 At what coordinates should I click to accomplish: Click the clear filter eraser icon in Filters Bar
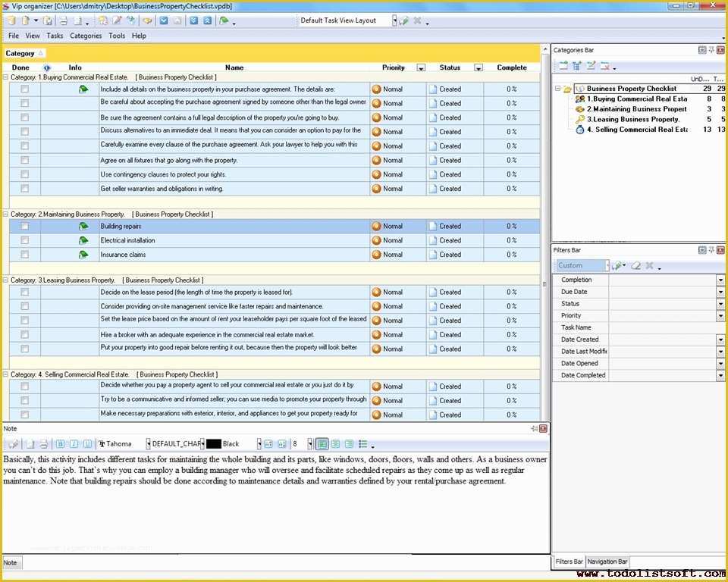pos(635,265)
